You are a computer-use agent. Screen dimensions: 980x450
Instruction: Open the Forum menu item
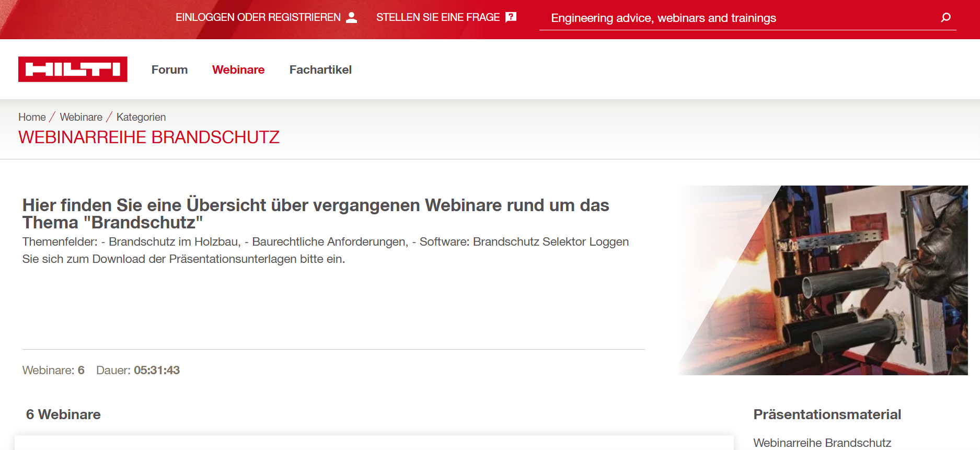[169, 70]
